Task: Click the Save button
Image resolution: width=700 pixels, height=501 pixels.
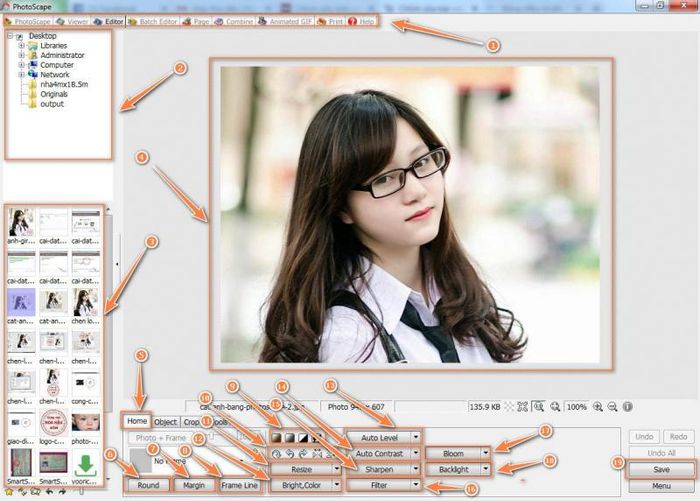Action: [x=660, y=469]
